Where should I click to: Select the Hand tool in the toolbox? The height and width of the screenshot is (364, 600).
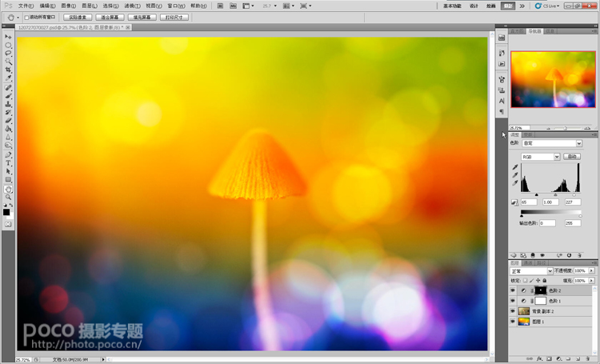8,189
